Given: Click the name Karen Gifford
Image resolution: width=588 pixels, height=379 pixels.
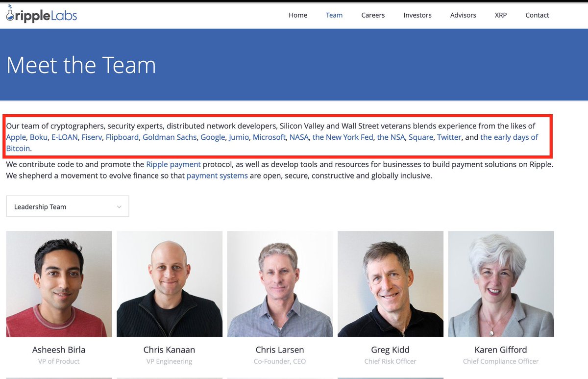Looking at the screenshot, I should 501,350.
